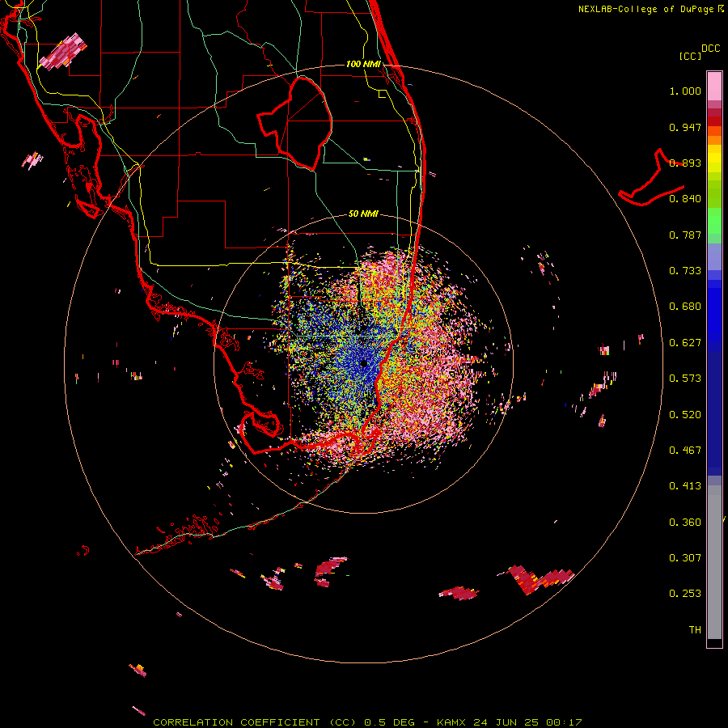Click the 0.840 scale value

click(x=685, y=199)
